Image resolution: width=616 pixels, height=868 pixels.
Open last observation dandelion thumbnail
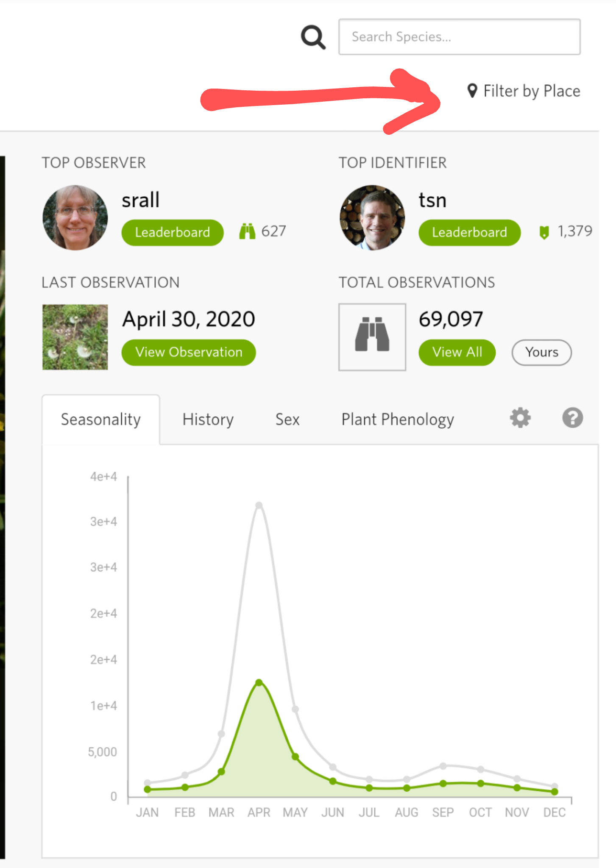[75, 337]
